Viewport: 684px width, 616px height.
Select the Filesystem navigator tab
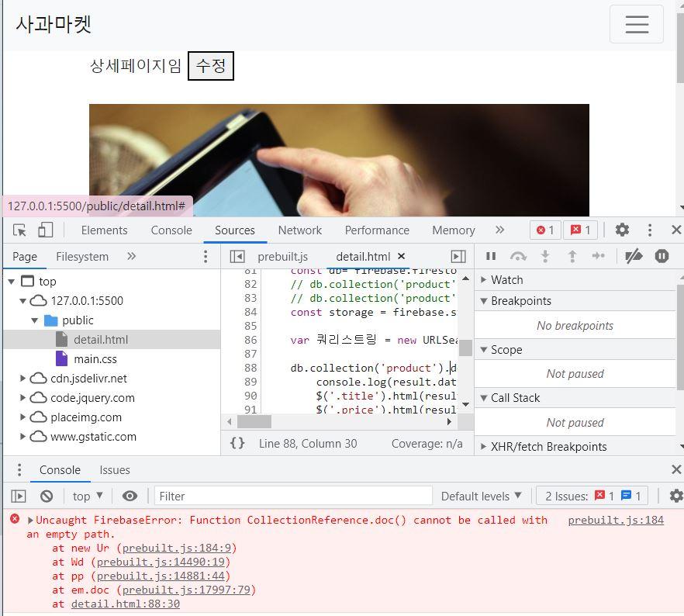[82, 257]
